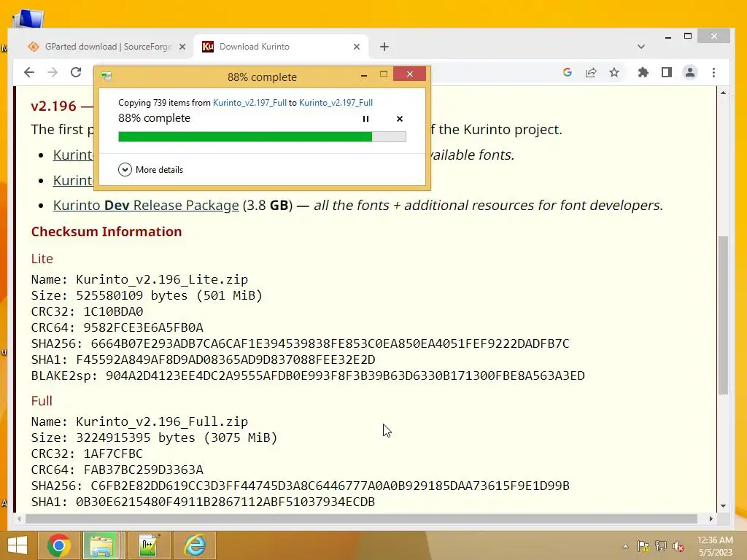This screenshot has width=747, height=560.
Task: Open clock showing 12:36 AM
Action: coord(715,546)
